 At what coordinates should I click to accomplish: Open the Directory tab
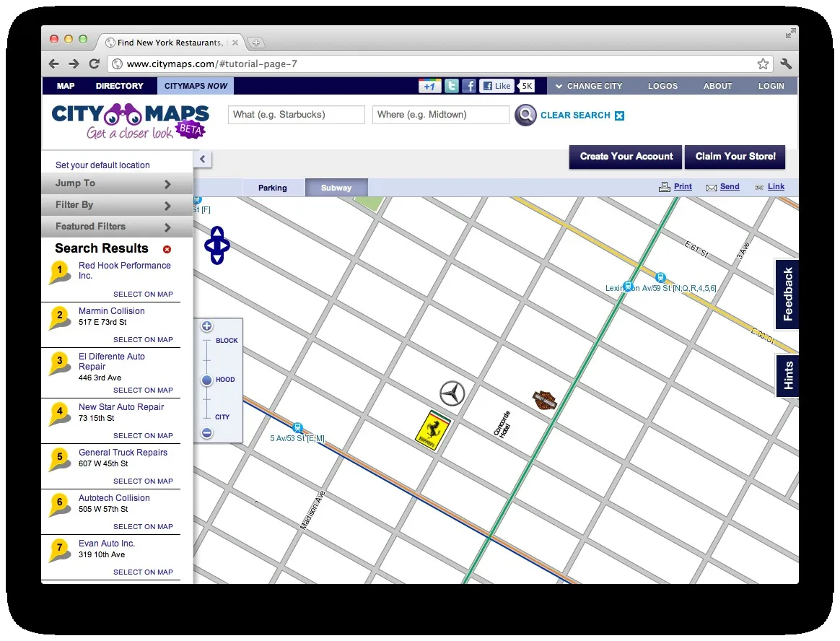coord(120,86)
